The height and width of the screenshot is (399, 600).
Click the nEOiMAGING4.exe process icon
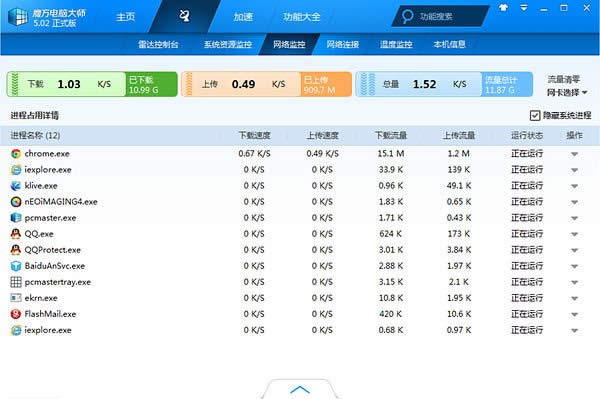click(x=16, y=202)
